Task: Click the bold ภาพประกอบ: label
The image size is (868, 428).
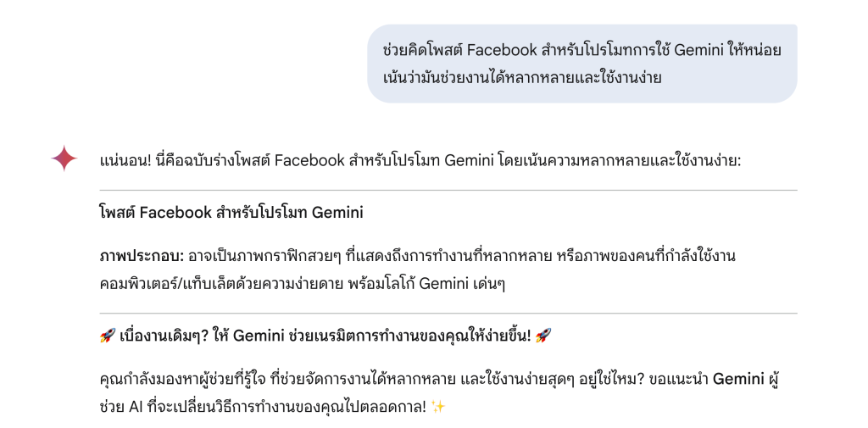Action: pyautogui.click(x=142, y=256)
